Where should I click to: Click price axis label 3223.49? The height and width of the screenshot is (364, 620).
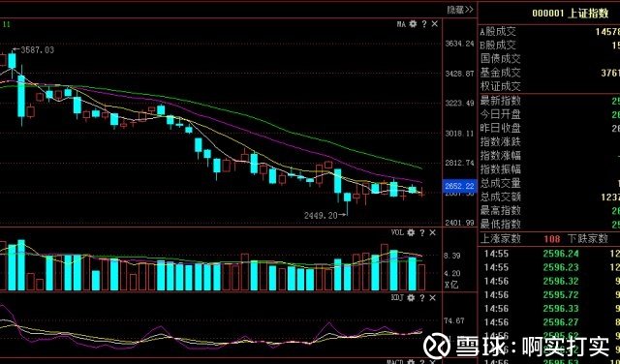[458, 104]
